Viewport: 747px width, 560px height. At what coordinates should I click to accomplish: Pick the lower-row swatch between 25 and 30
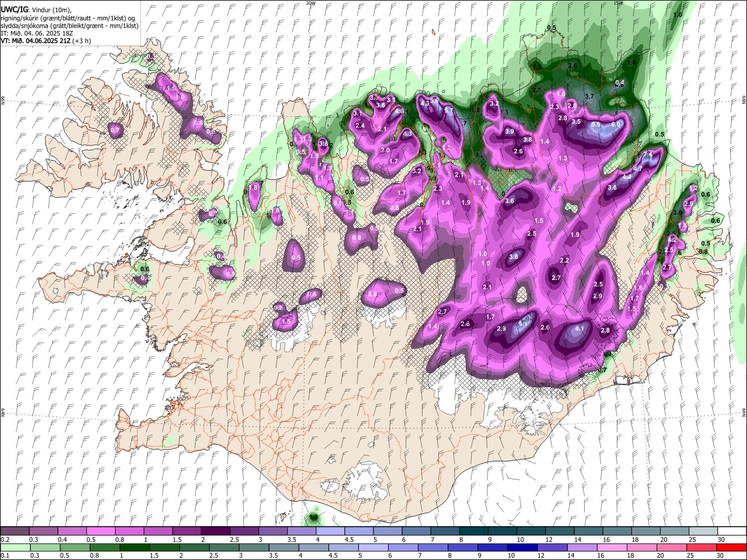pyautogui.click(x=703, y=547)
